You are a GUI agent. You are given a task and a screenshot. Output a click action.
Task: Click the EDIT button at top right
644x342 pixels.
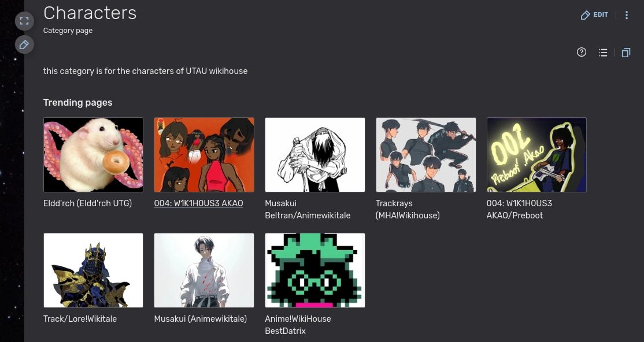[594, 15]
